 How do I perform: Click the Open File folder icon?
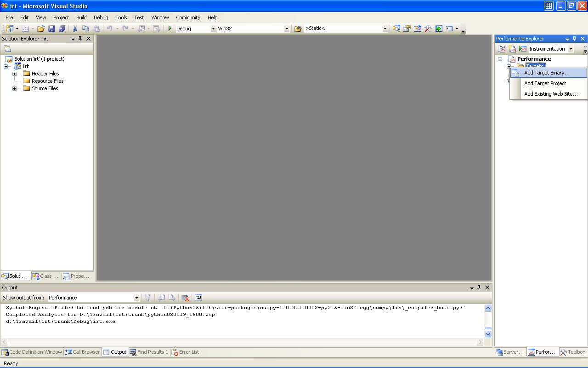pos(41,29)
